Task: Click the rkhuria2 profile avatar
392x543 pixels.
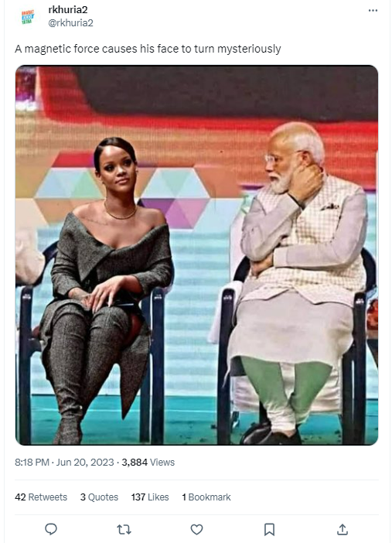Action: coord(28,16)
